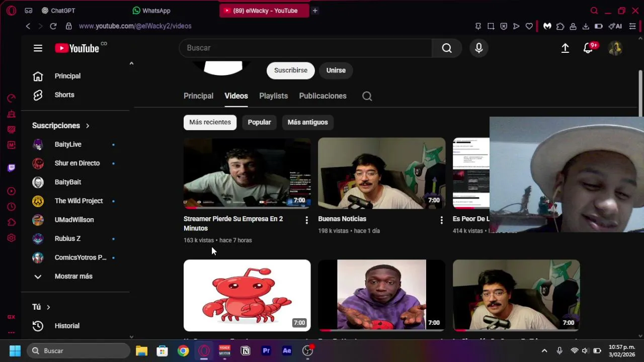Open GX Corner from sidebar
Viewport: 644px width, 362px height.
(x=11, y=317)
